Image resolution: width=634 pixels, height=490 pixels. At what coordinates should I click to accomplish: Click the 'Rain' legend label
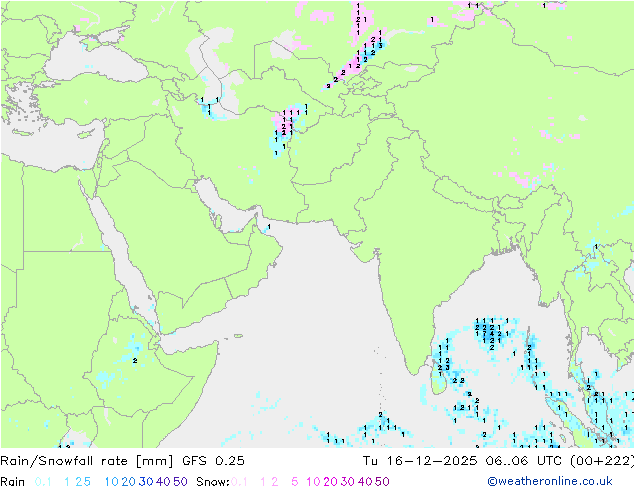point(13,482)
